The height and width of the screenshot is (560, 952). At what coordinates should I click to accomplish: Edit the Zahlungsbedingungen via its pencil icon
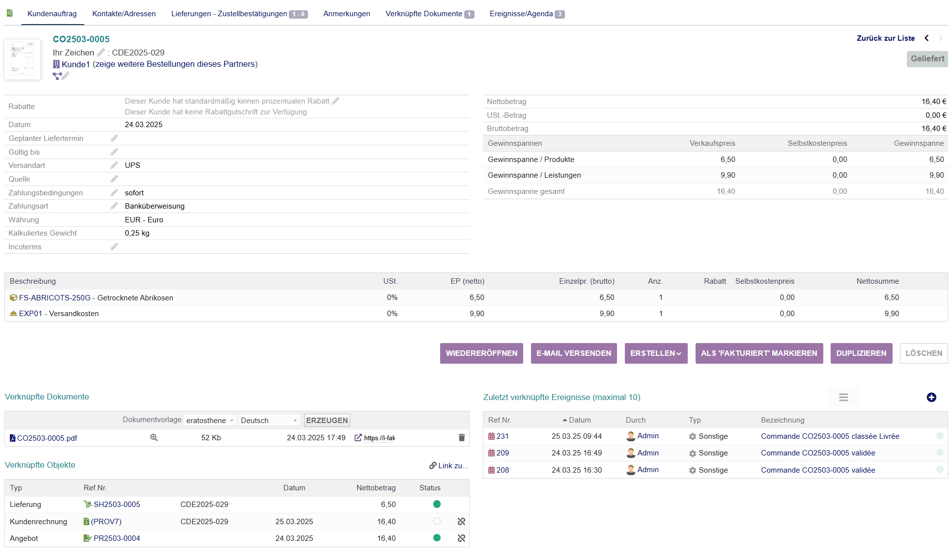pyautogui.click(x=114, y=193)
